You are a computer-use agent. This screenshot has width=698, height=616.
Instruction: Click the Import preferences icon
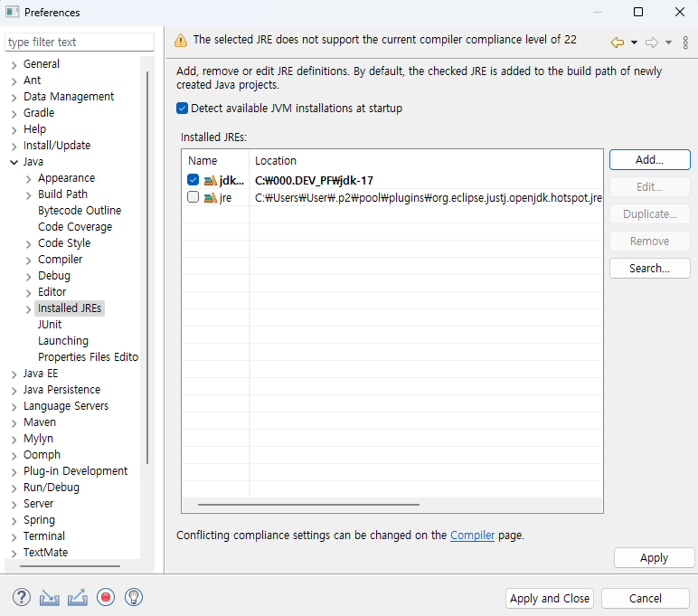[x=50, y=598]
